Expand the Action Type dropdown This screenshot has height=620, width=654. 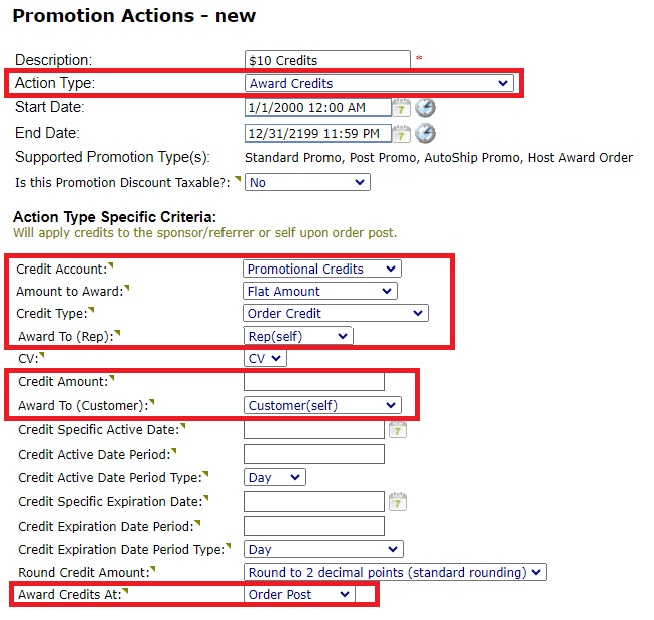pyautogui.click(x=379, y=83)
